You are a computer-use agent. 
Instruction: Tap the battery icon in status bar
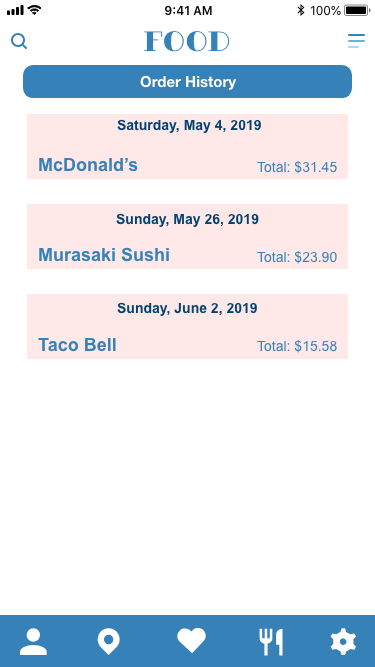(x=357, y=10)
